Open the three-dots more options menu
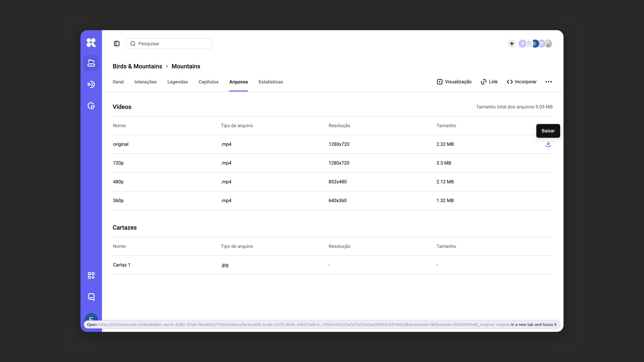 [x=549, y=82]
